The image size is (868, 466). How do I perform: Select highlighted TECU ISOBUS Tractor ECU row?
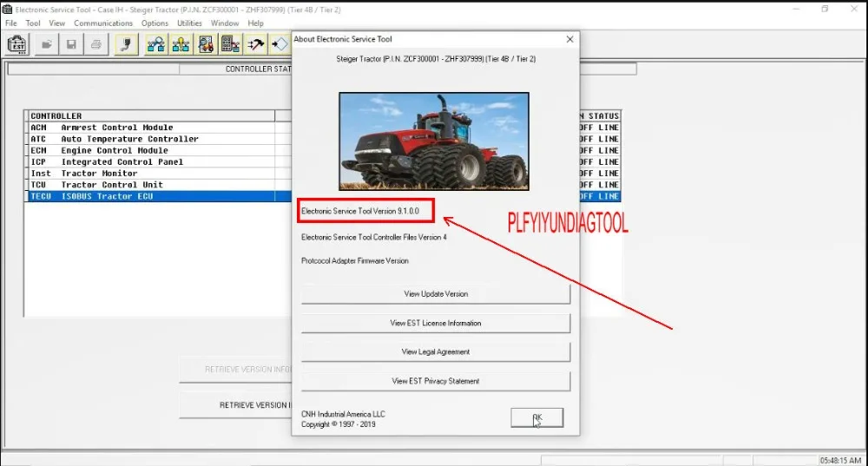[x=158, y=196]
